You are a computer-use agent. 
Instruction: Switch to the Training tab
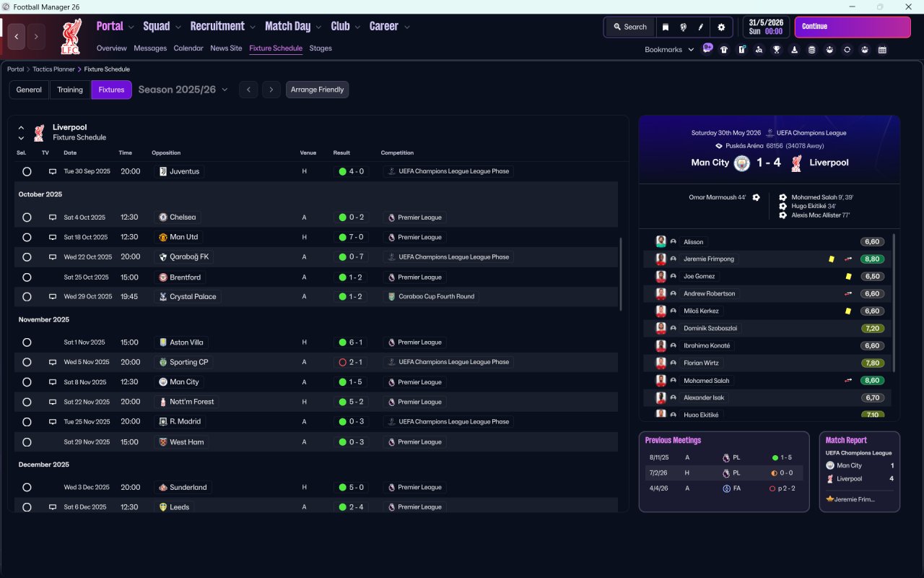[70, 90]
